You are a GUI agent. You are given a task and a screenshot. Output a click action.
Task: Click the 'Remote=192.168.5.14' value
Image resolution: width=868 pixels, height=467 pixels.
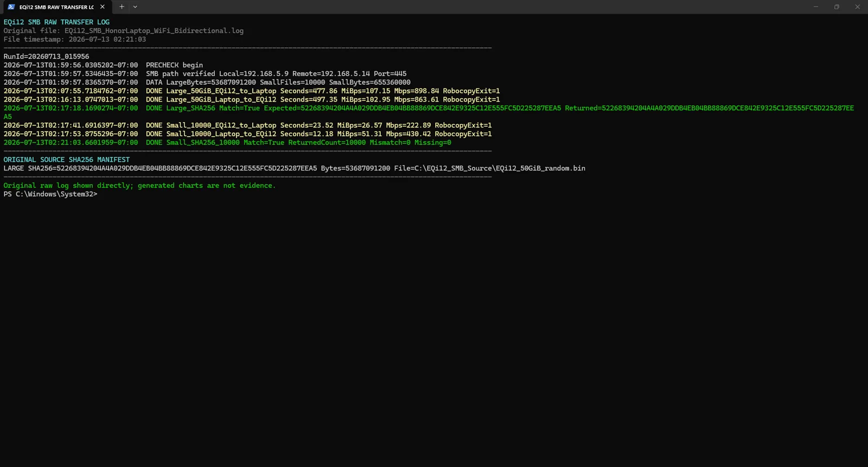tap(331, 74)
